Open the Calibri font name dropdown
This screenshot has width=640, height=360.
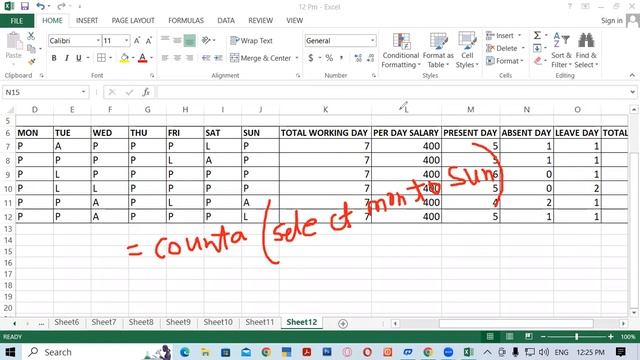(98, 40)
